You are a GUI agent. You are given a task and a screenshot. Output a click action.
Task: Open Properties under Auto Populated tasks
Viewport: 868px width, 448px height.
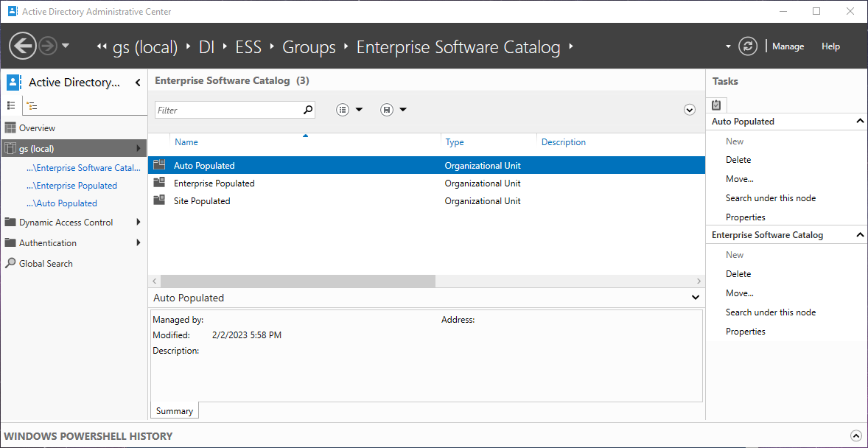pos(745,217)
